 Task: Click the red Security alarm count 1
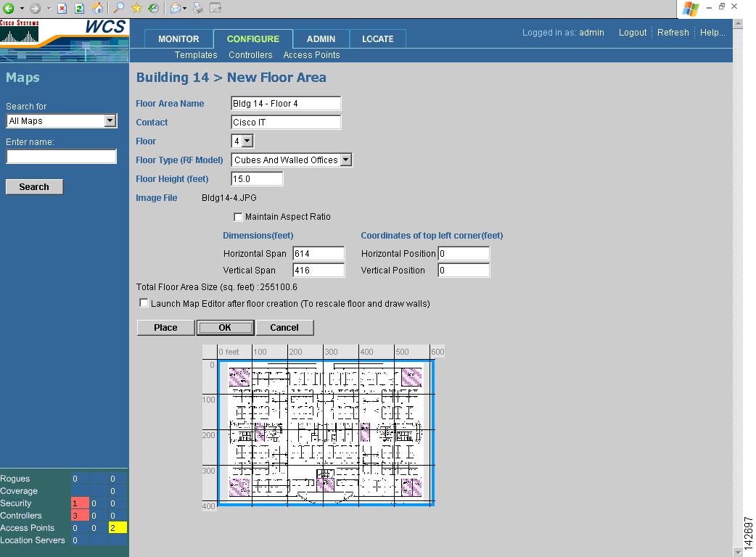(x=80, y=503)
